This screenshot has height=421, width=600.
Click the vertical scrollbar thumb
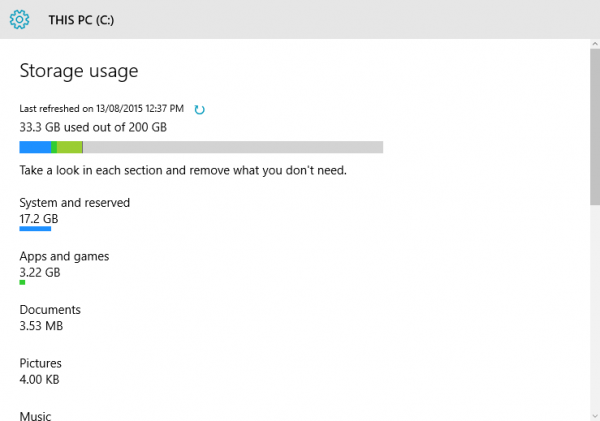tap(595, 127)
